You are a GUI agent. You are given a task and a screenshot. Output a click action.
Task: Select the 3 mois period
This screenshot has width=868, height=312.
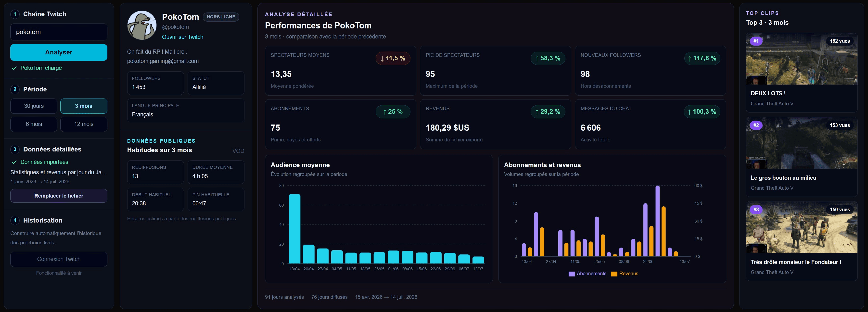[x=84, y=106]
